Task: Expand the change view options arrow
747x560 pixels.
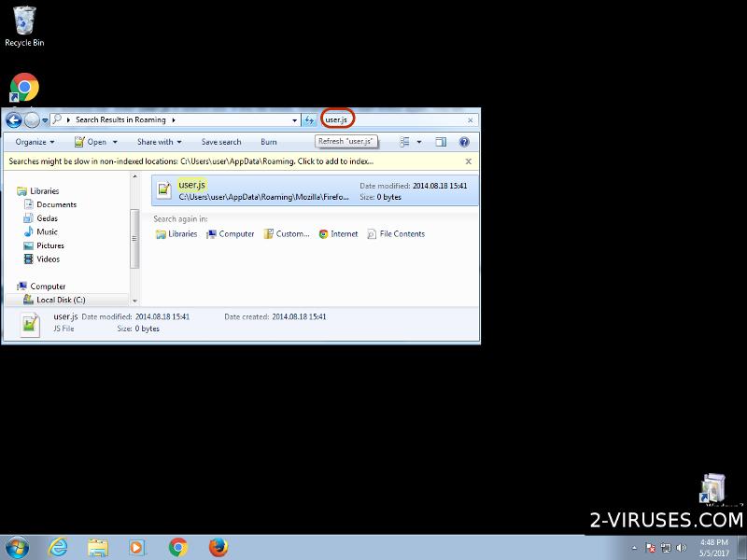Action: [x=419, y=142]
